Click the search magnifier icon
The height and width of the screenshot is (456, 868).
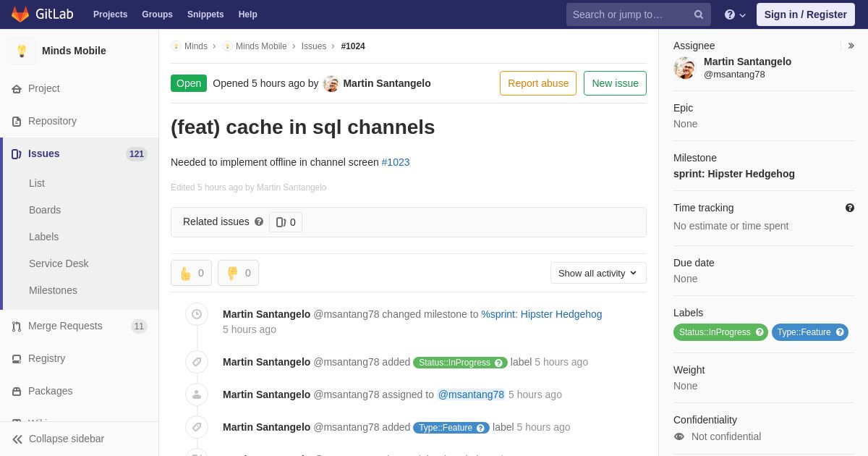[x=699, y=14]
